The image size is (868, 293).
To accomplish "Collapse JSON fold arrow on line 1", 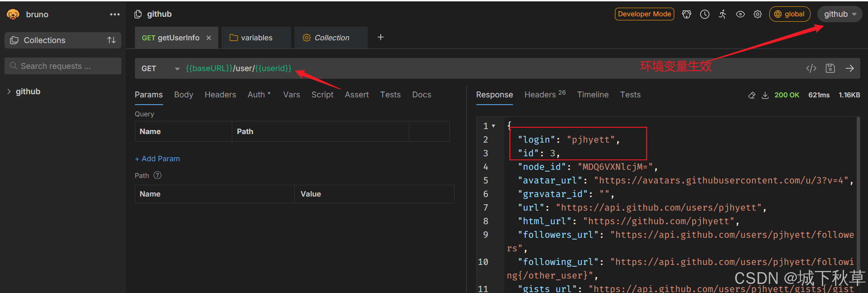I will (x=494, y=126).
